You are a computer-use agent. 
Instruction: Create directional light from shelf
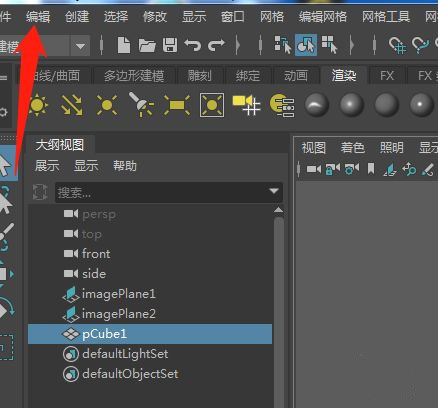(x=72, y=105)
